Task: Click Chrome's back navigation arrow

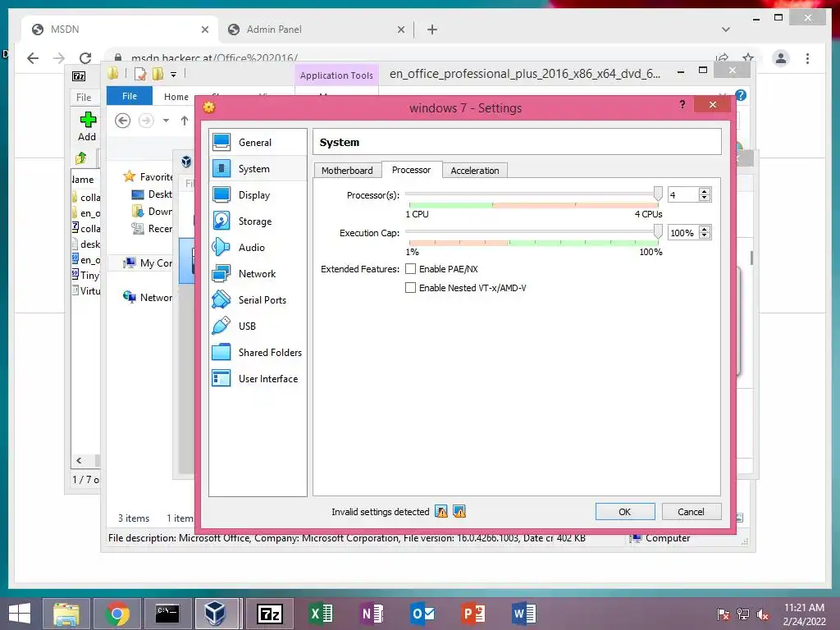Action: coord(33,58)
